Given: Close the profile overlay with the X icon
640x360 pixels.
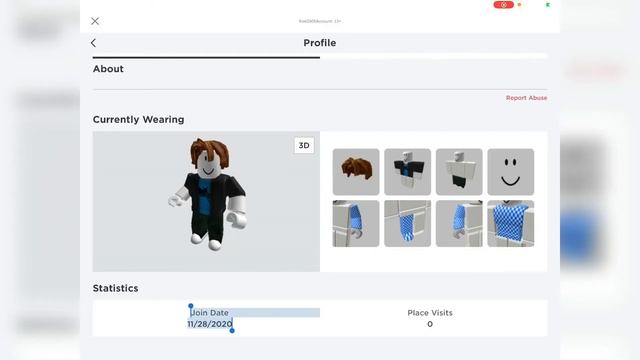Looking at the screenshot, I should pyautogui.click(x=95, y=21).
